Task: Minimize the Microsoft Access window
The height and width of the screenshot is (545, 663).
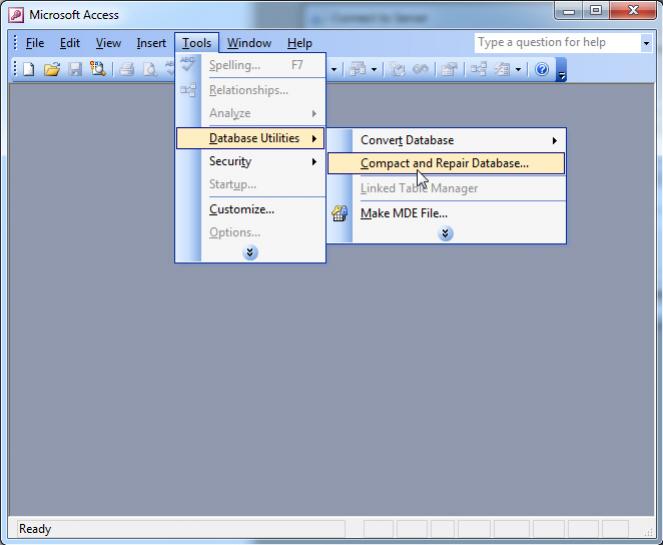Action: (x=569, y=11)
